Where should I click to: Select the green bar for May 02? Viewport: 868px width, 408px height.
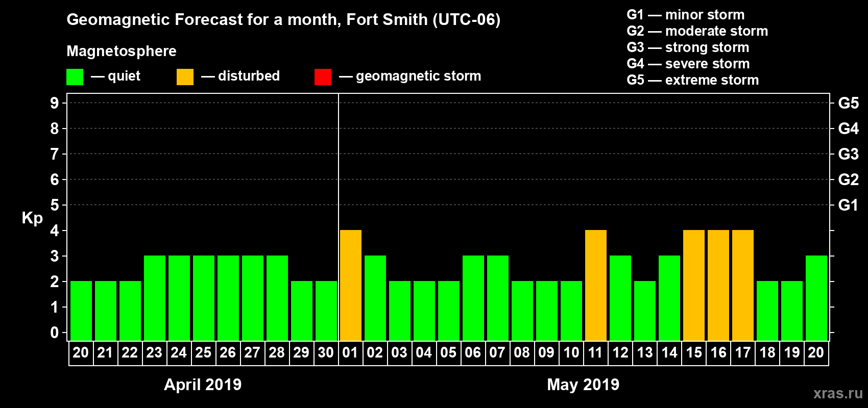375,298
